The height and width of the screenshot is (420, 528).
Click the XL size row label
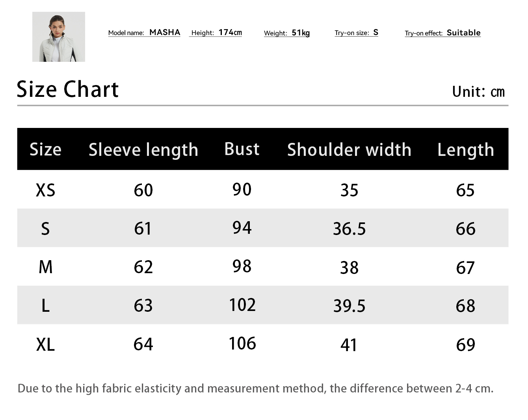45,344
